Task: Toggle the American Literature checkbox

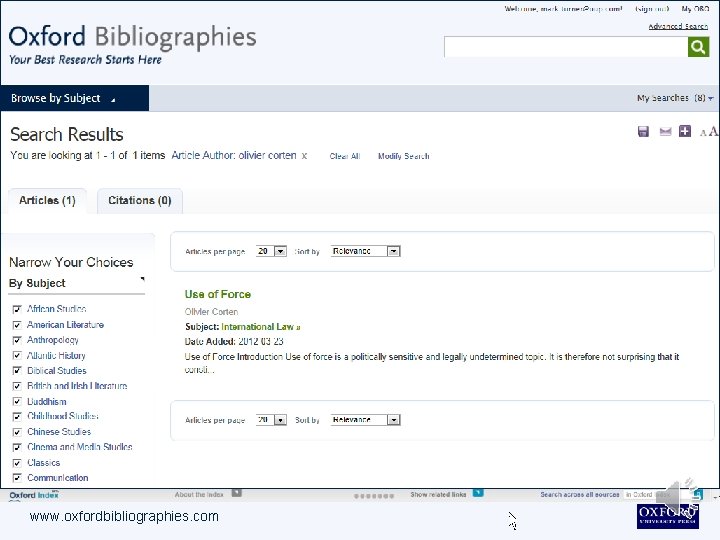Action: click(17, 325)
